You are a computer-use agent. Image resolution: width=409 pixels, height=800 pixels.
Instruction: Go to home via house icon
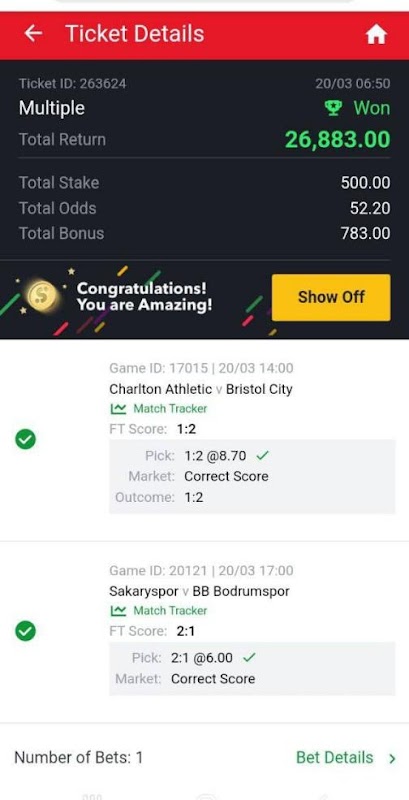point(376,35)
